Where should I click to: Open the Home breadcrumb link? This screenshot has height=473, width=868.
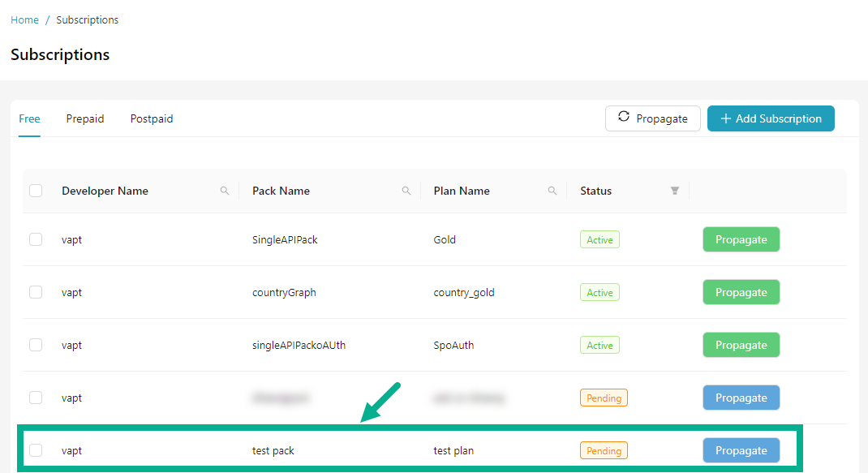(24, 19)
